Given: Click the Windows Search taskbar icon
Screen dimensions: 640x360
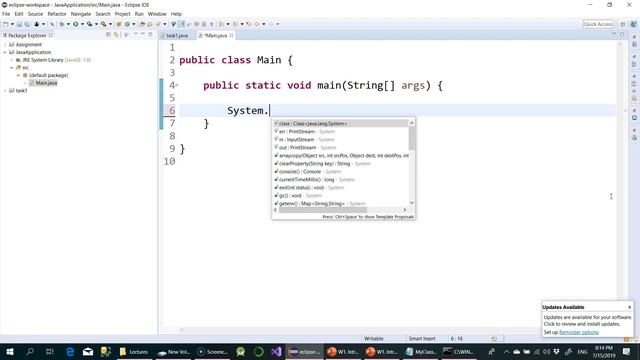Looking at the screenshot, I should point(30,352).
